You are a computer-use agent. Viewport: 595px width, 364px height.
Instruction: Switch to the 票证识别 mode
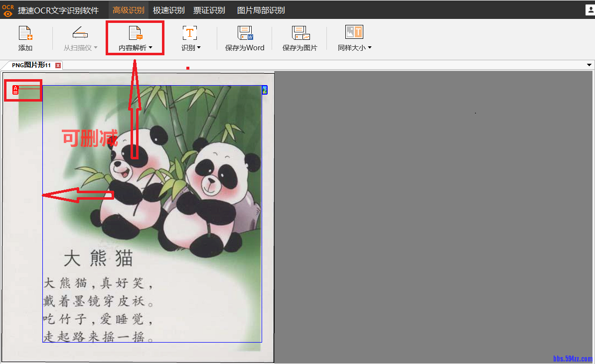pyautogui.click(x=209, y=10)
